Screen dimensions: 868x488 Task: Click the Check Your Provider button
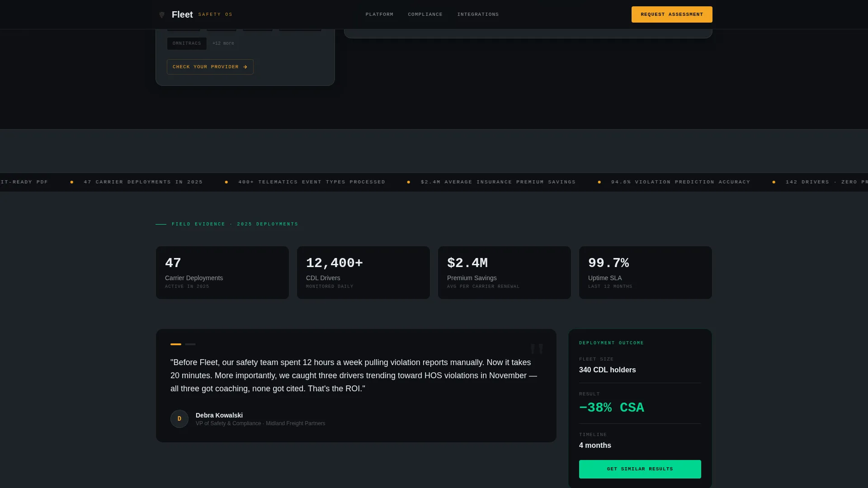click(x=210, y=67)
